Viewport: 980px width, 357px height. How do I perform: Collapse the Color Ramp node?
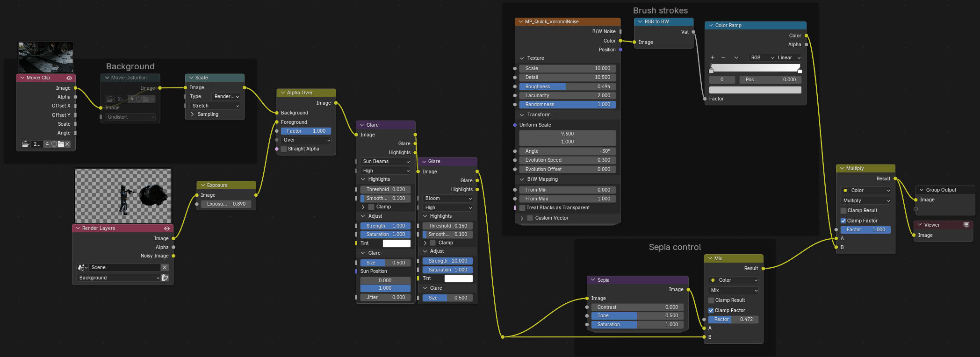point(711,25)
